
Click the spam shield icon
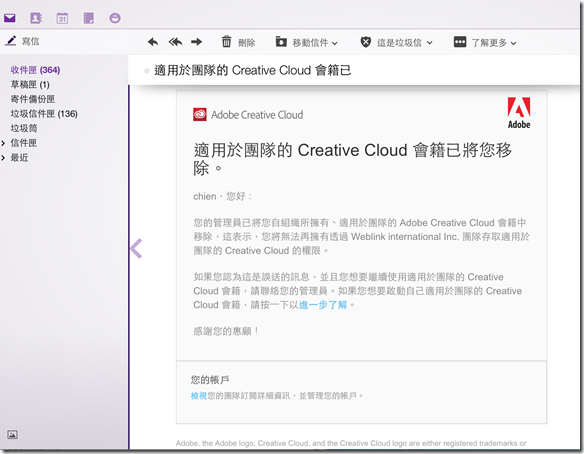(x=366, y=42)
